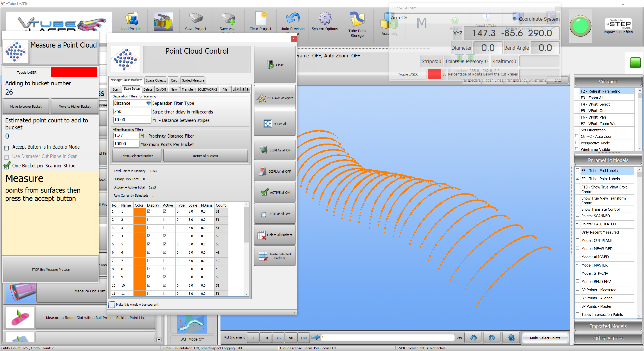Click ACTIVE all OFF button
Image resolution: width=644 pixels, height=351 pixels.
(x=275, y=214)
